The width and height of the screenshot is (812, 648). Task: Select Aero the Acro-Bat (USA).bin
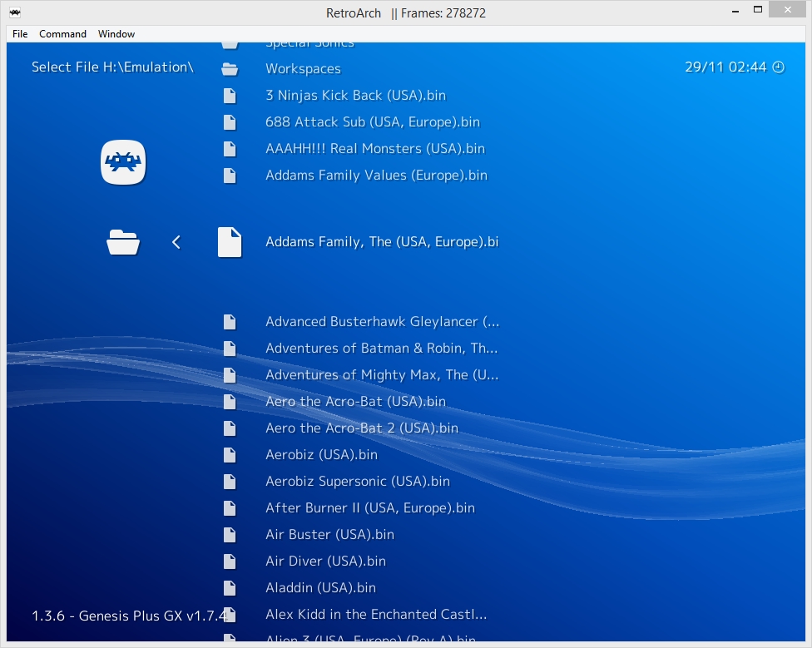(355, 402)
